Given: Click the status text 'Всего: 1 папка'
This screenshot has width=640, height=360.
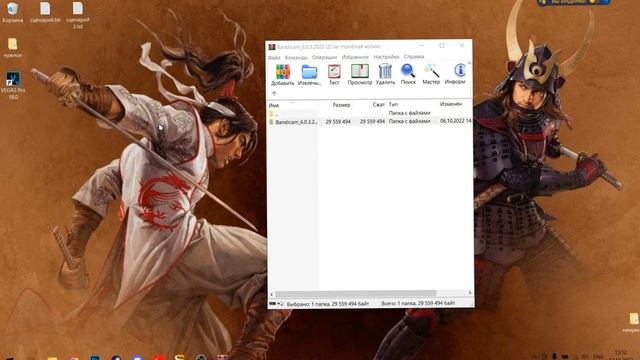Looking at the screenshot, I should 418,303.
